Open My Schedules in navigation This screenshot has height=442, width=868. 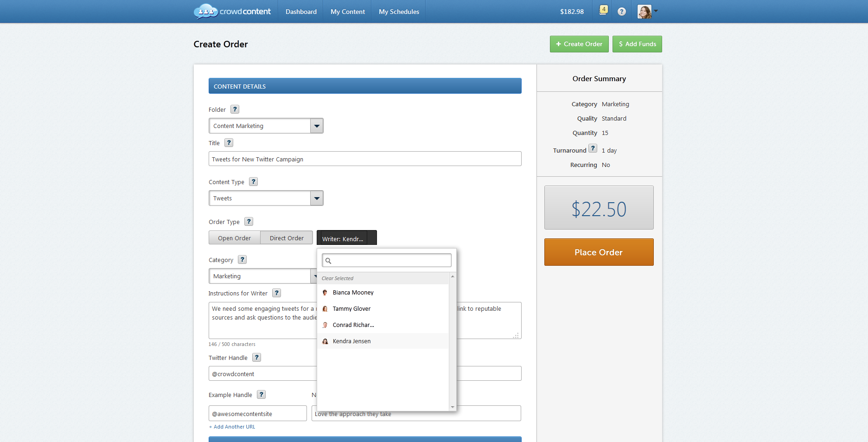(399, 12)
